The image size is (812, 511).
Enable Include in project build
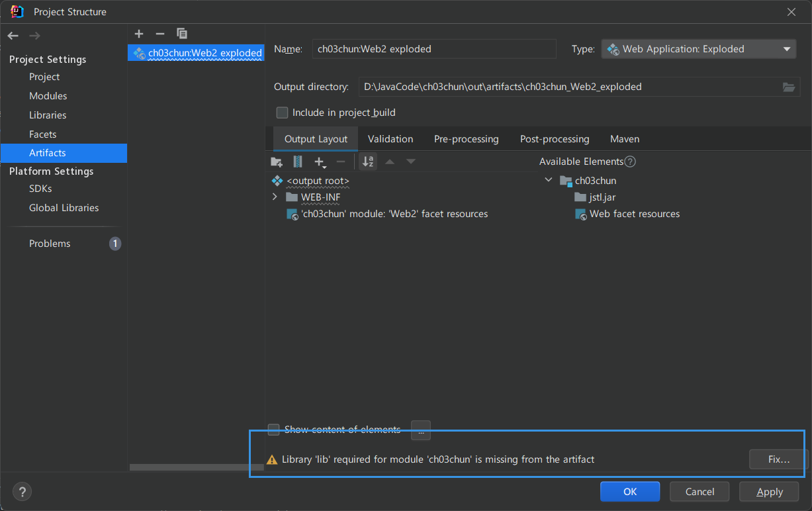[282, 113]
